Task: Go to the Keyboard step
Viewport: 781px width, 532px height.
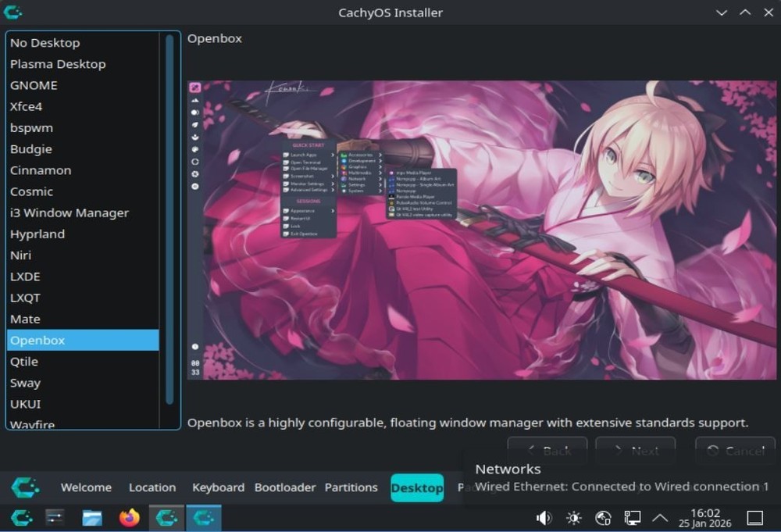Action: click(218, 487)
